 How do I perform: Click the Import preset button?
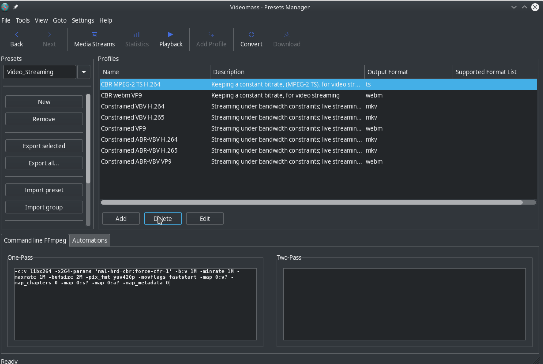point(44,190)
